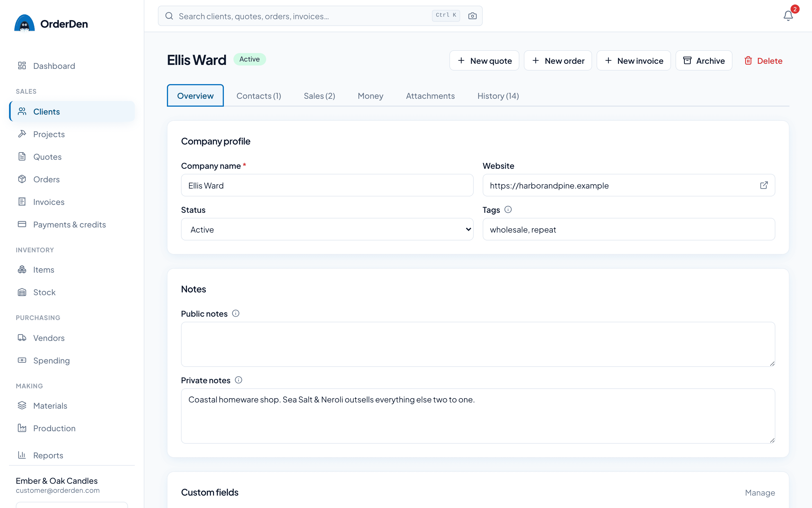Viewport: 812px width, 508px height.
Task: Open Spending in the sidebar
Action: (x=72, y=360)
